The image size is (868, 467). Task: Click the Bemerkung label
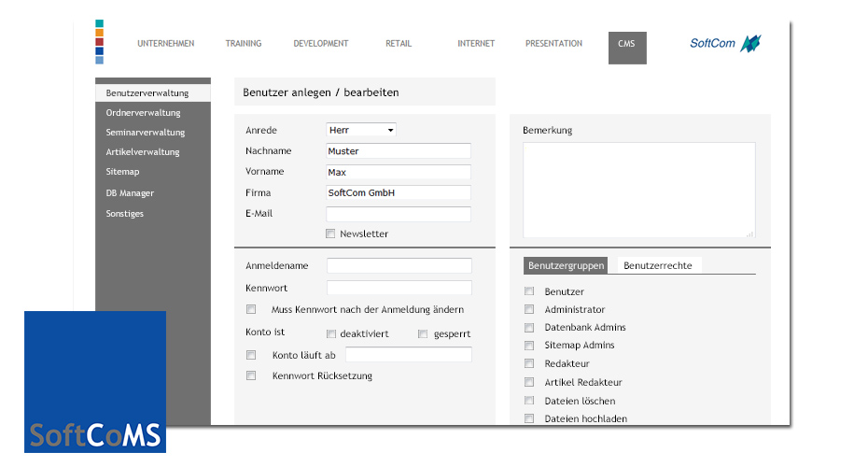(547, 130)
